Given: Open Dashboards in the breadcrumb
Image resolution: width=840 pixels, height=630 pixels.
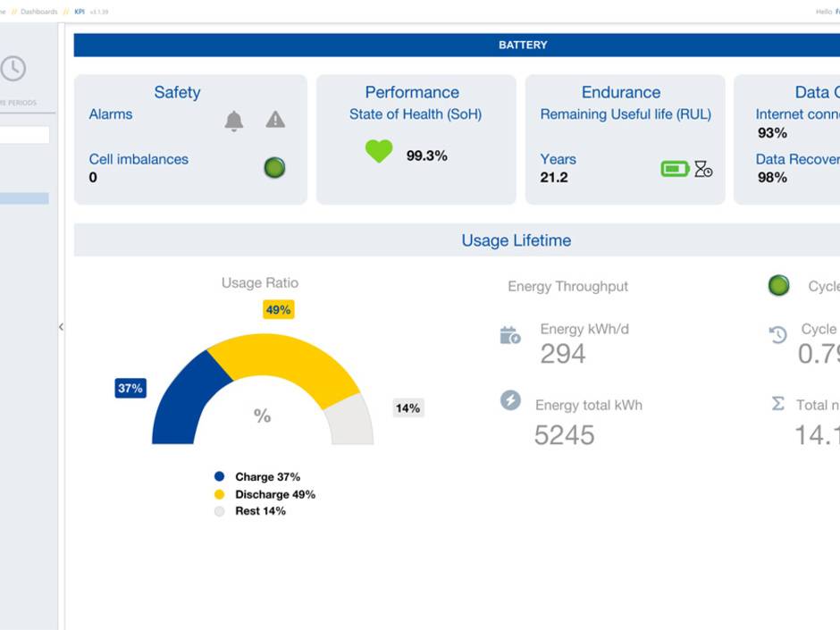Looking at the screenshot, I should 38,12.
